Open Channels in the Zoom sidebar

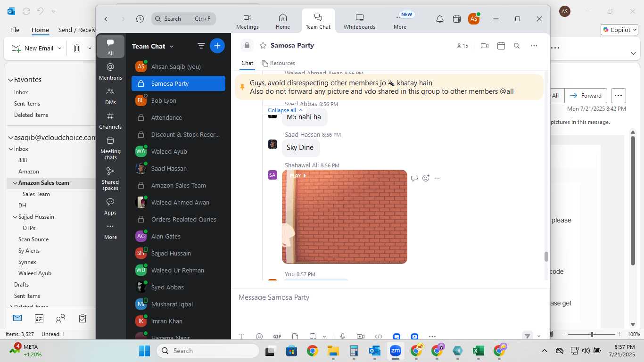click(110, 120)
